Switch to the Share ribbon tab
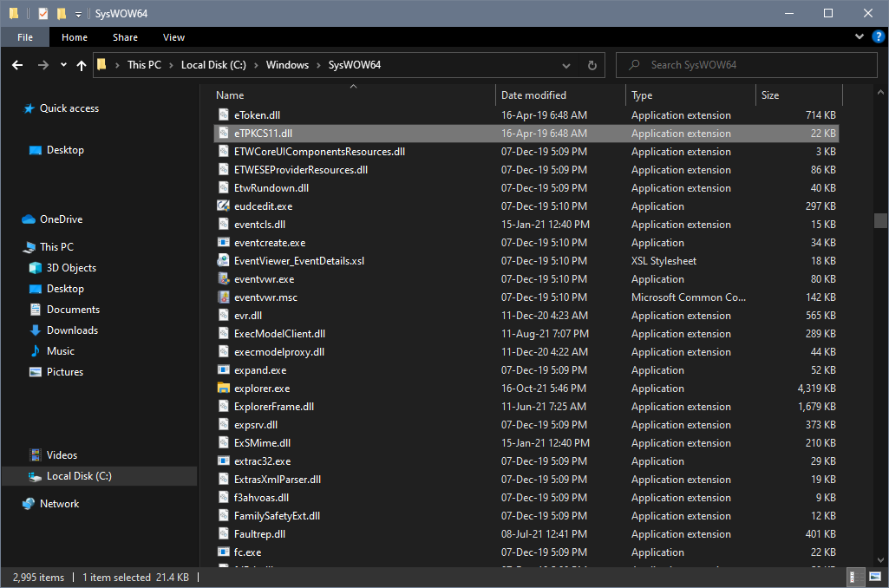This screenshot has width=889, height=588. pyautogui.click(x=125, y=37)
